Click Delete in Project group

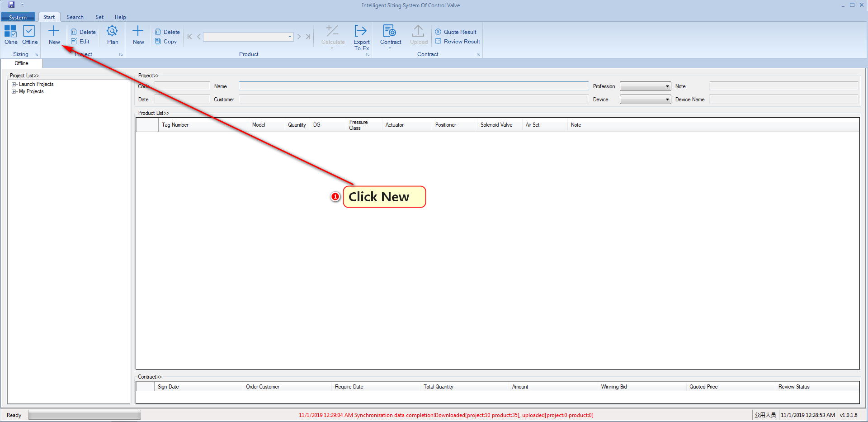[83, 32]
